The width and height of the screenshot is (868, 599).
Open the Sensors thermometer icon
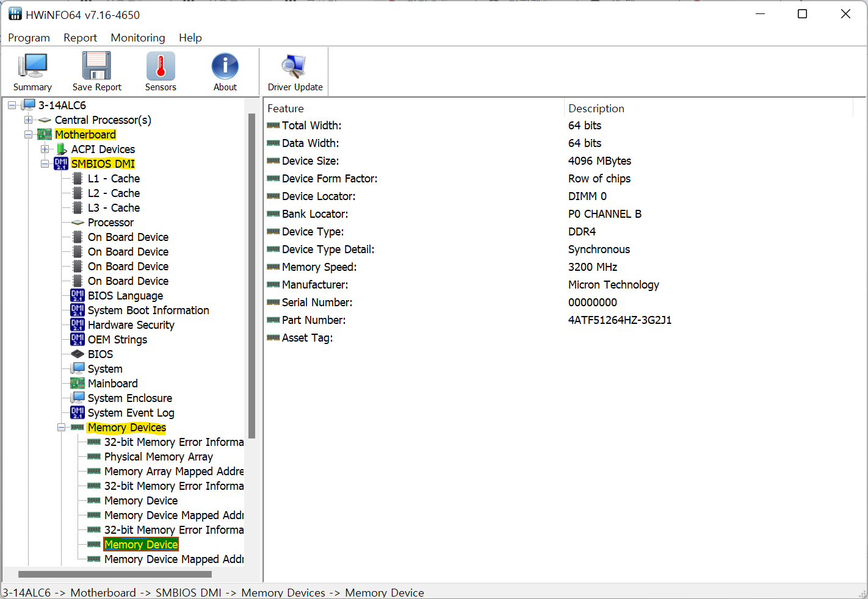pyautogui.click(x=161, y=66)
